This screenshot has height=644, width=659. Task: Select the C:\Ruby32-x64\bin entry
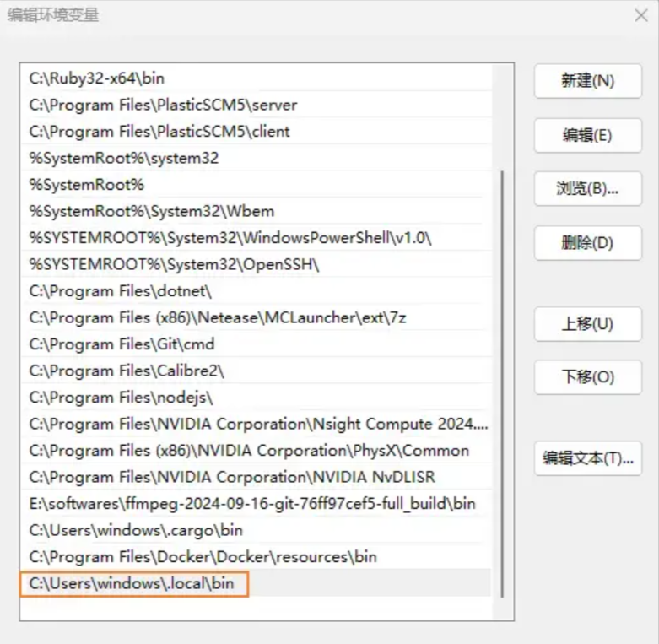coord(256,78)
